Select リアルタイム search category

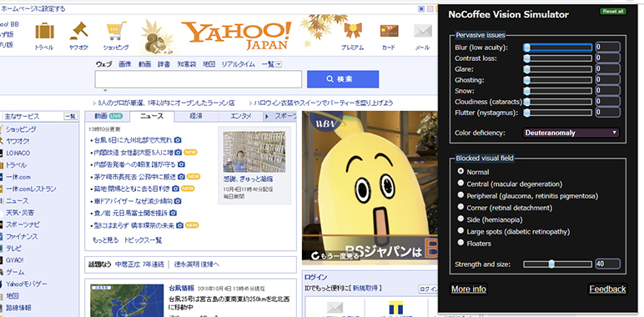coord(239,64)
